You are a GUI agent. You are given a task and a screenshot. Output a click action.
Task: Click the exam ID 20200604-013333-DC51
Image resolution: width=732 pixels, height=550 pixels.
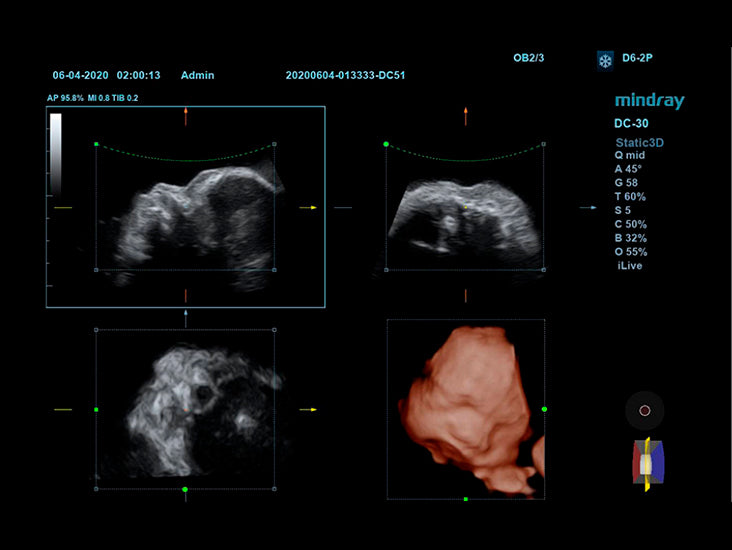coord(345,75)
